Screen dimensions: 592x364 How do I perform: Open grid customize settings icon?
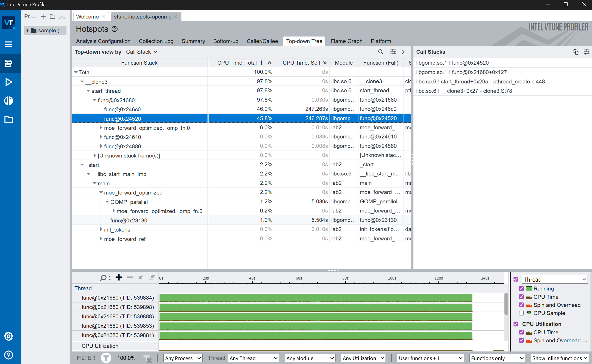coord(393,52)
